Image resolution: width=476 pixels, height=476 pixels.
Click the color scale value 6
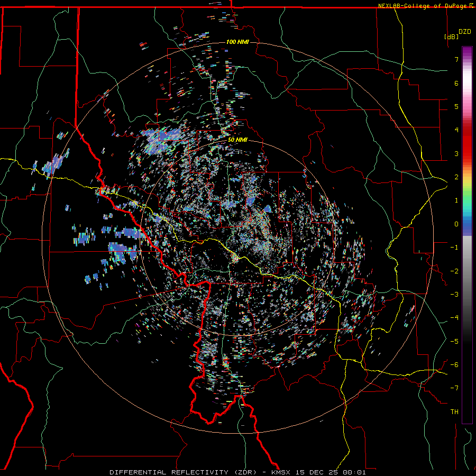point(456,83)
